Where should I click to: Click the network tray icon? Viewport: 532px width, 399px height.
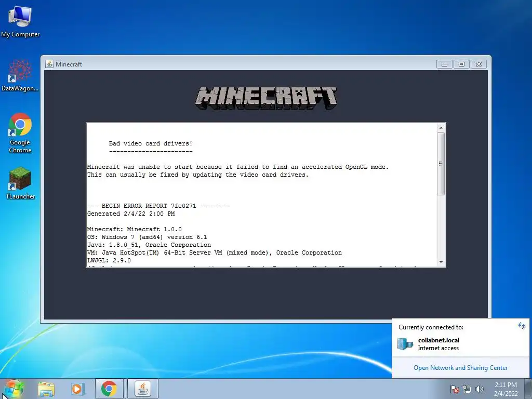point(467,389)
